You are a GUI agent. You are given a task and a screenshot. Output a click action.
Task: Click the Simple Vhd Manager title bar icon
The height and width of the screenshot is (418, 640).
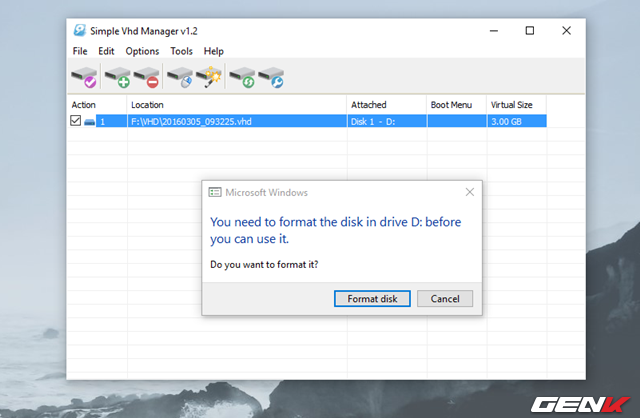pos(80,31)
